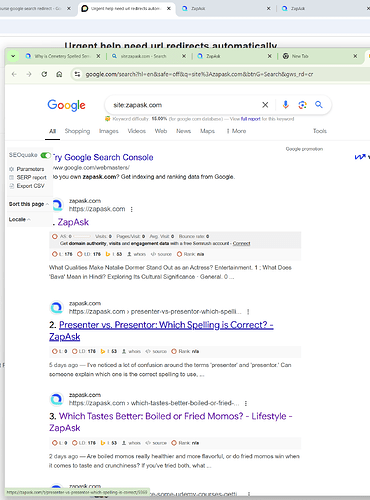The image size is (370, 500).
Task: Click the 'Google promotion' label
Action: click(x=304, y=149)
